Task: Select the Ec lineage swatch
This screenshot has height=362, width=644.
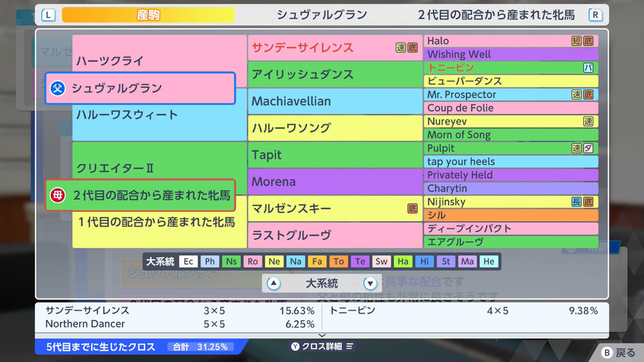Action: pyautogui.click(x=188, y=261)
